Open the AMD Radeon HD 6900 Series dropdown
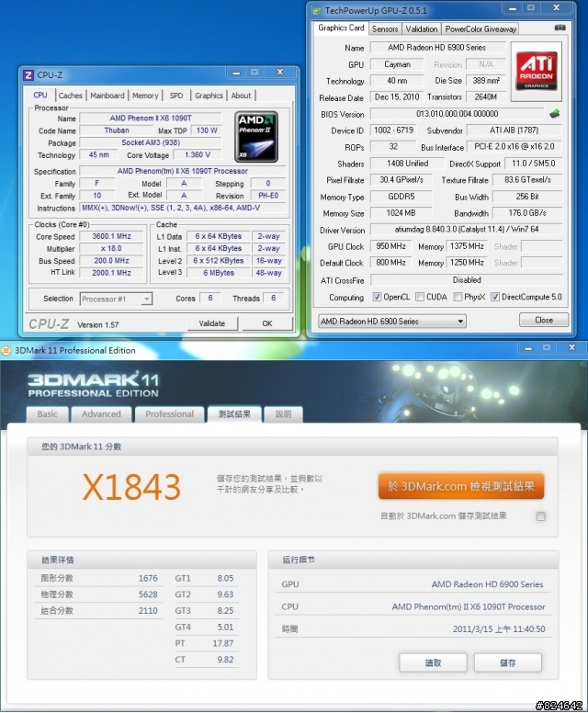588x713 pixels. pyautogui.click(x=392, y=321)
